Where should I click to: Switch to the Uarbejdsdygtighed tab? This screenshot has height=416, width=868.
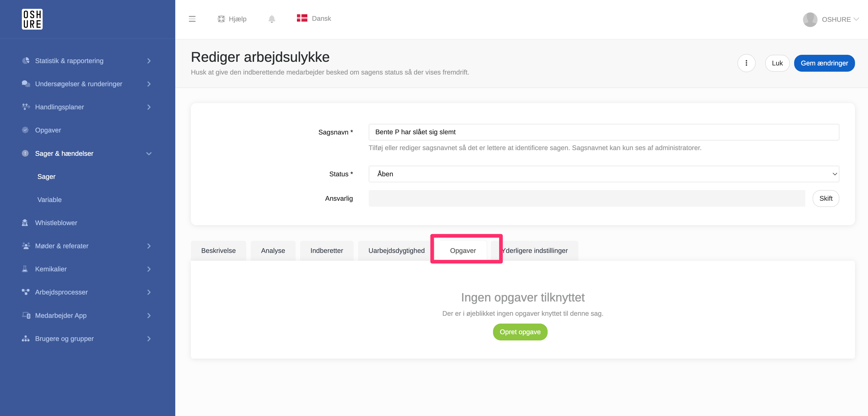396,251
